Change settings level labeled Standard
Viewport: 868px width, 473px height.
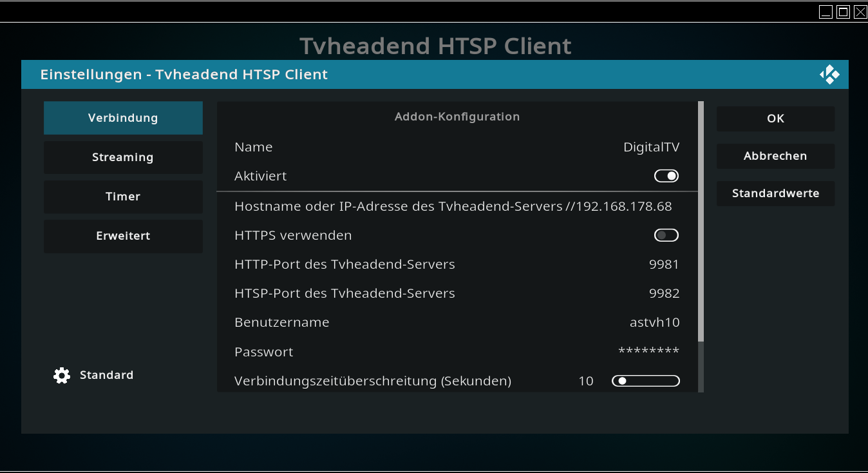point(106,375)
